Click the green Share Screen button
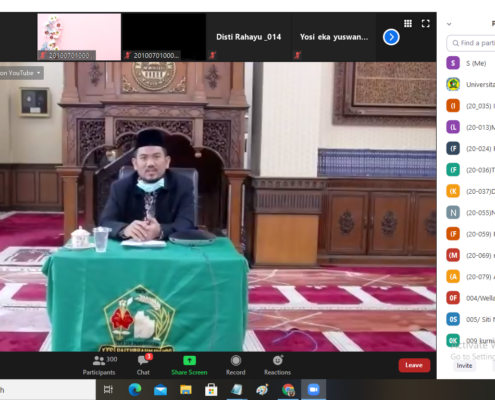495x400 pixels. [189, 366]
